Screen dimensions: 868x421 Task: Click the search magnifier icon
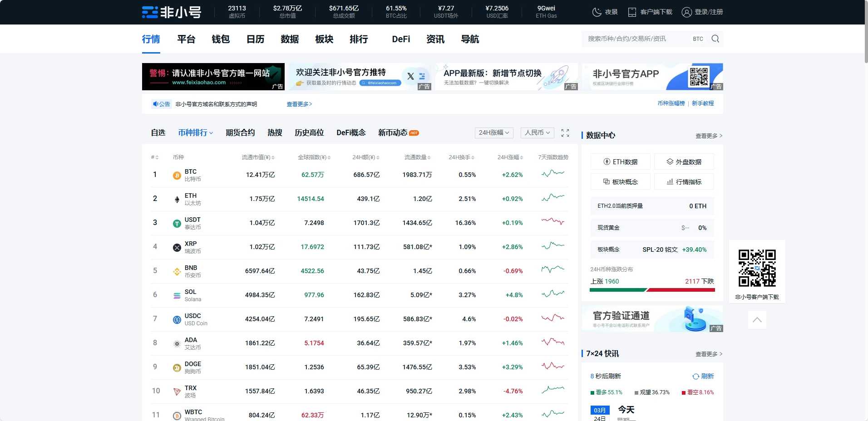[715, 39]
